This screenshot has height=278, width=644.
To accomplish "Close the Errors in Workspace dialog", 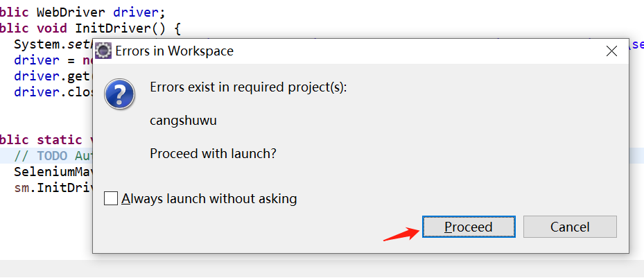I will [x=611, y=51].
